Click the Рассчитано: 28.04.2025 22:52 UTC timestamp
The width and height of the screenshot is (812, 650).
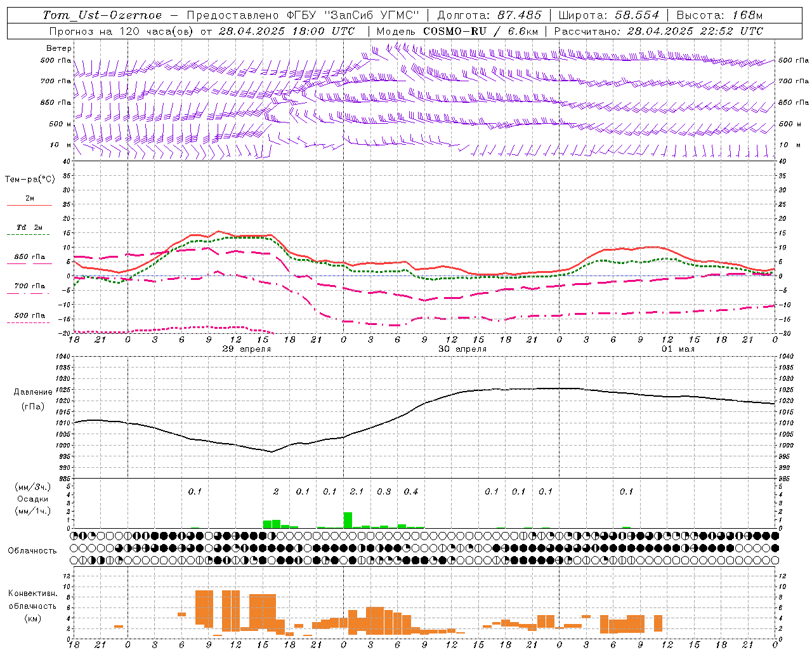(x=658, y=31)
